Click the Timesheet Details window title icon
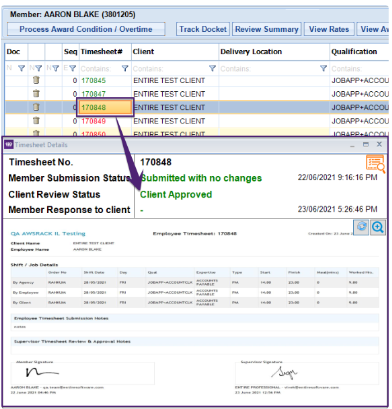This screenshot has width=392, height=409. pyautogui.click(x=9, y=145)
